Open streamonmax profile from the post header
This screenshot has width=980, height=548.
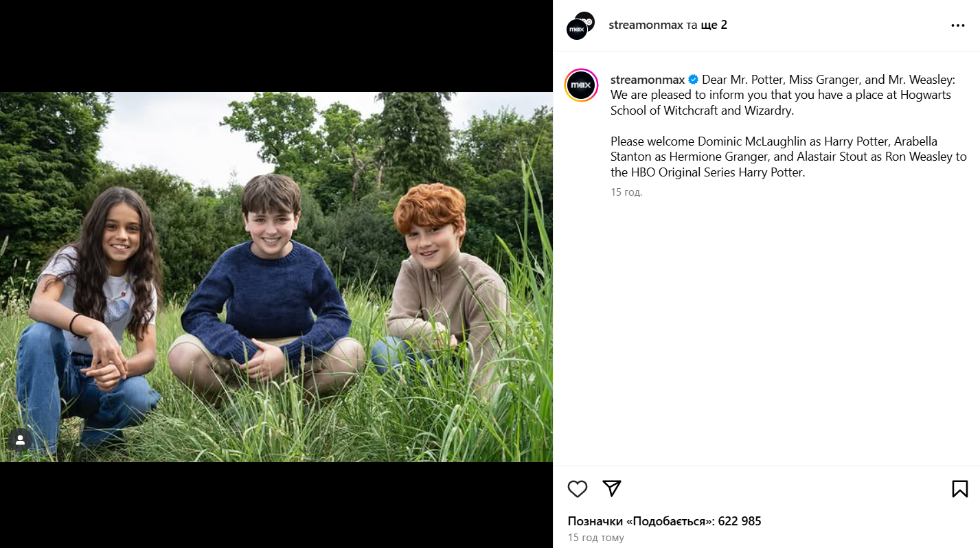coord(646,25)
